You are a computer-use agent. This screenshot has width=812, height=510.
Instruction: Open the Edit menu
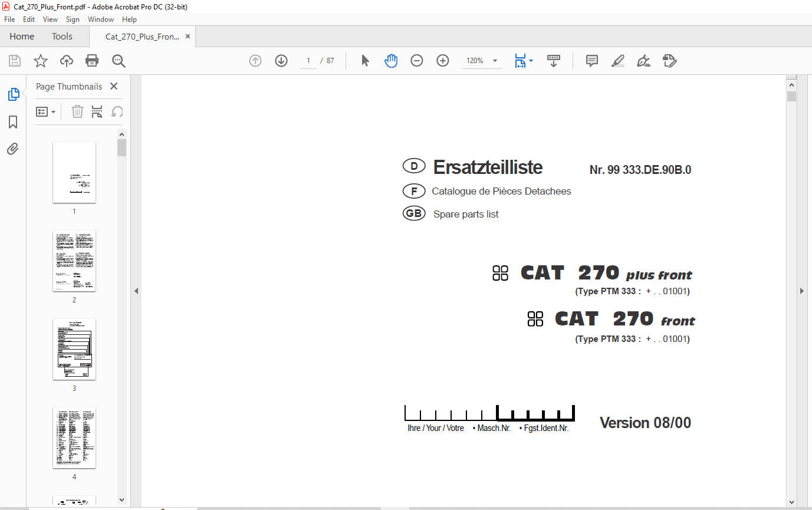pyautogui.click(x=29, y=19)
